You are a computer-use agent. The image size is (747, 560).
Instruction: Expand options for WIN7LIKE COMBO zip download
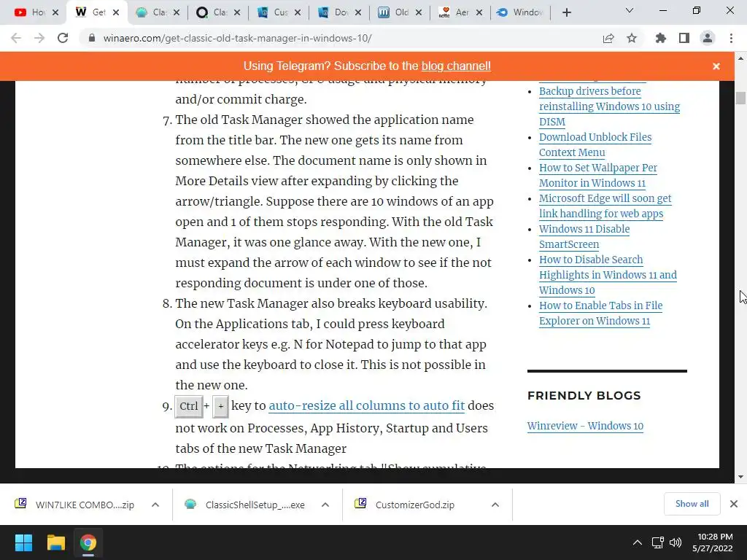155,505
